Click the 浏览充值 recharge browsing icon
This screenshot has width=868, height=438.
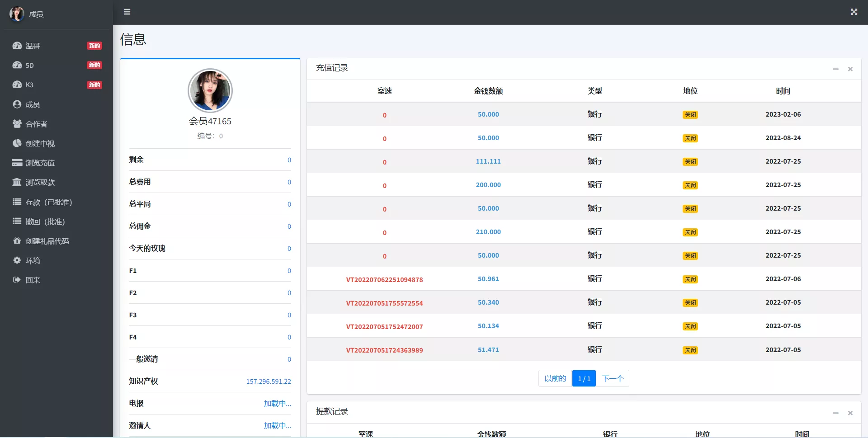click(17, 163)
